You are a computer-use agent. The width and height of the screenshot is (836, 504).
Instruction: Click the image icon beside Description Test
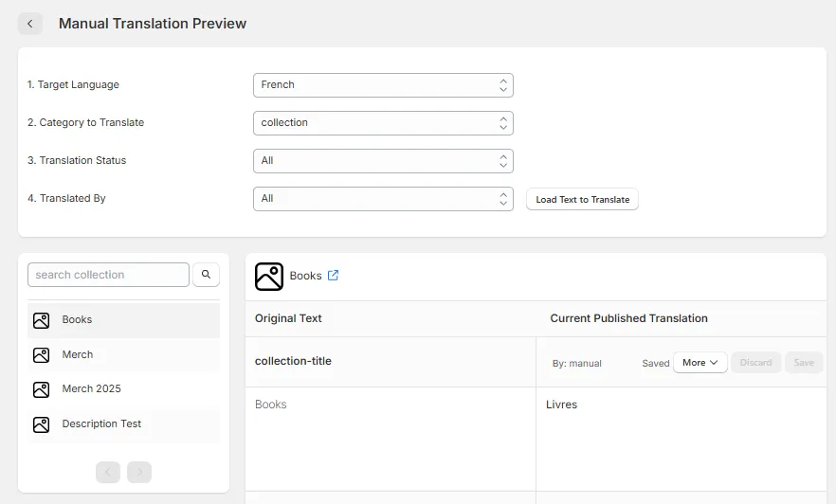(41, 424)
